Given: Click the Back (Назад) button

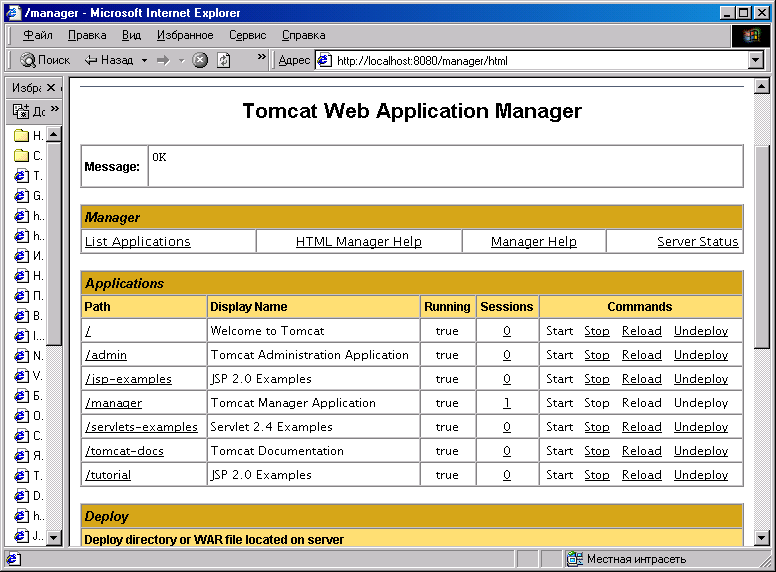Looking at the screenshot, I should (109, 60).
